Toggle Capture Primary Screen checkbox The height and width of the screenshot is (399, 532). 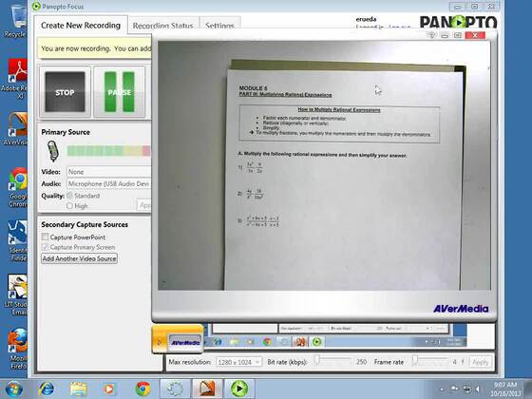click(45, 247)
